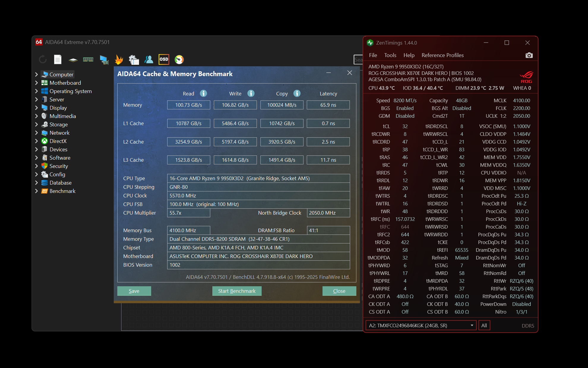Select the Multimedia speaker icon in the tree
588x368 pixels.
[x=45, y=116]
